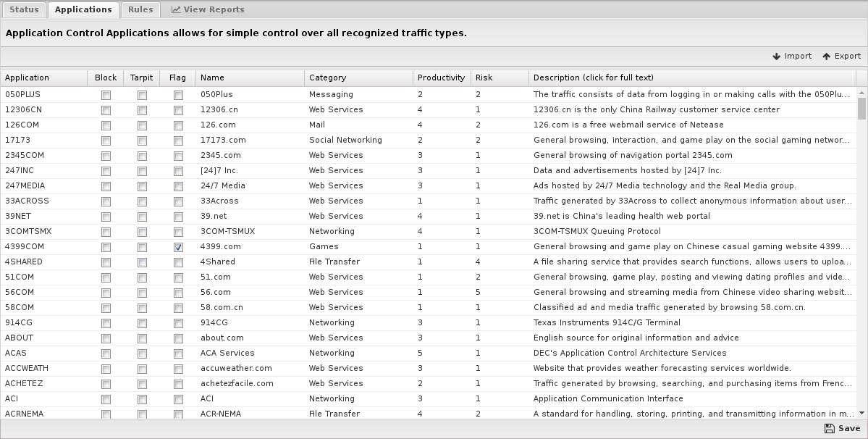Switch to the Status tab
The width and height of the screenshot is (868, 439).
[x=24, y=9]
